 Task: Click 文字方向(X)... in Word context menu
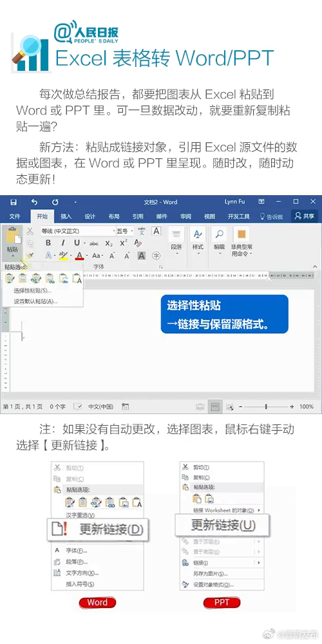pyautogui.click(x=82, y=573)
